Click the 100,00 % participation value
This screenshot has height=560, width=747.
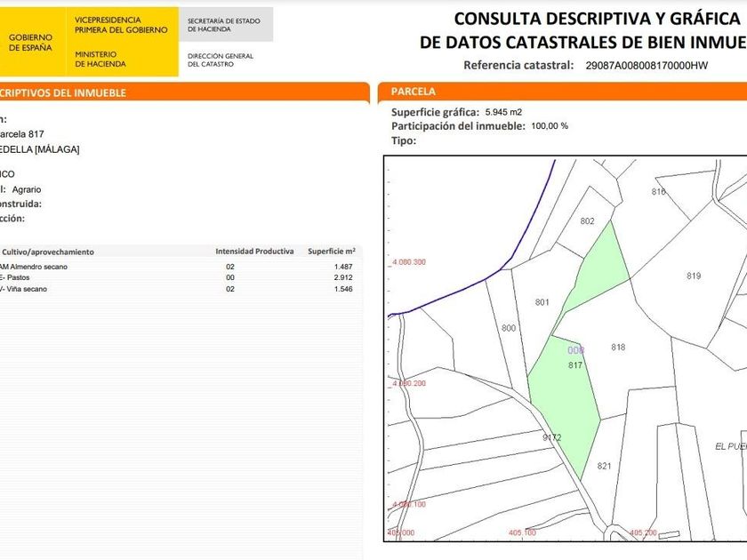click(x=550, y=126)
